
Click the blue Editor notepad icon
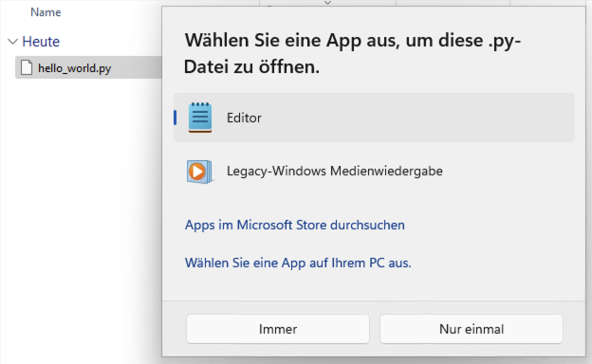pyautogui.click(x=200, y=118)
